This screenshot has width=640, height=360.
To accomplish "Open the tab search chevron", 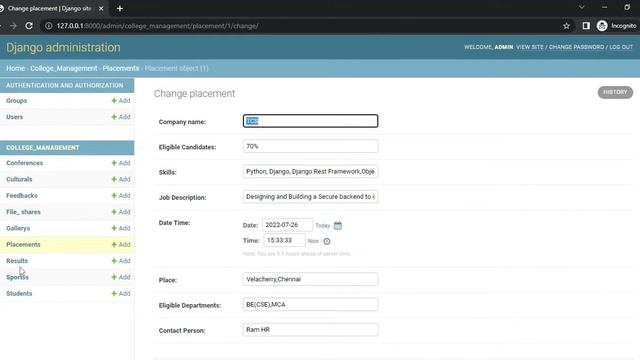I will pos(582,7).
